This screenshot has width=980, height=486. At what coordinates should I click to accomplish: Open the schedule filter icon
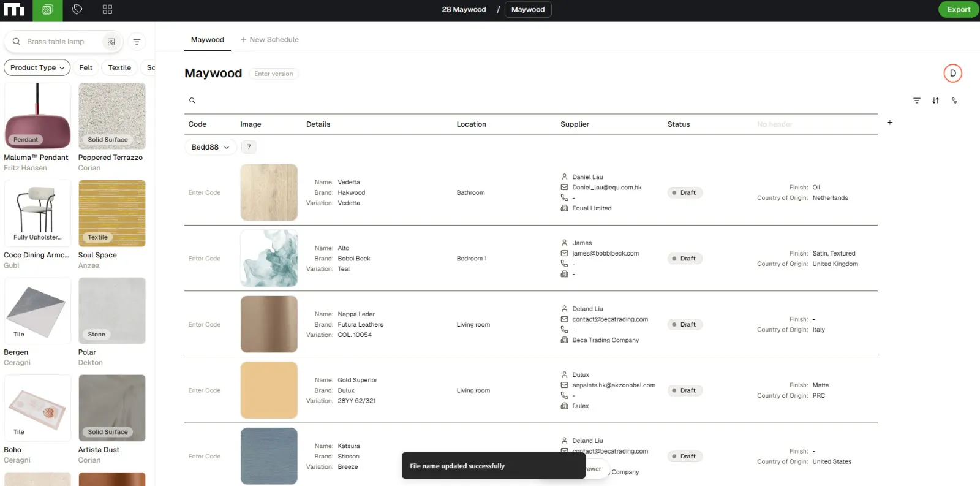tap(917, 101)
